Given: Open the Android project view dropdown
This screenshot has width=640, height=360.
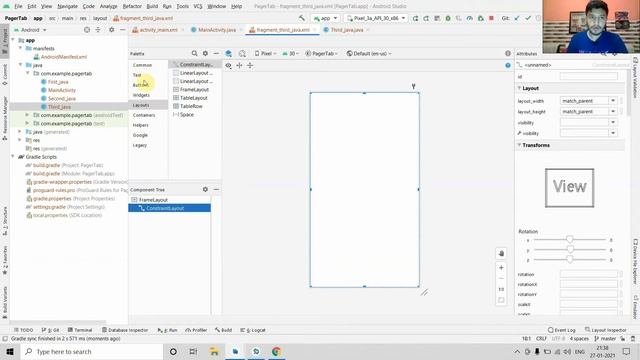Looking at the screenshot, I should pyautogui.click(x=31, y=30).
